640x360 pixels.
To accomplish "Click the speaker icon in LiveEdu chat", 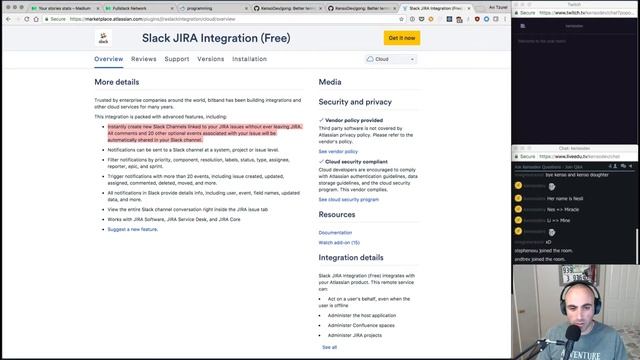I will [x=631, y=166].
